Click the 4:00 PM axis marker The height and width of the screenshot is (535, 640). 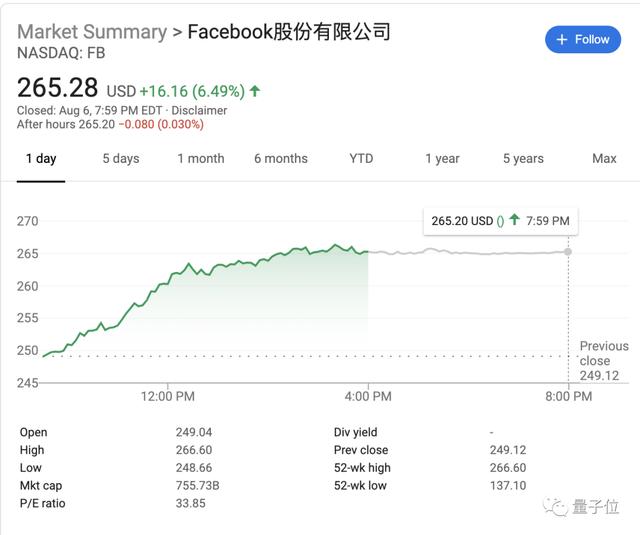[368, 396]
